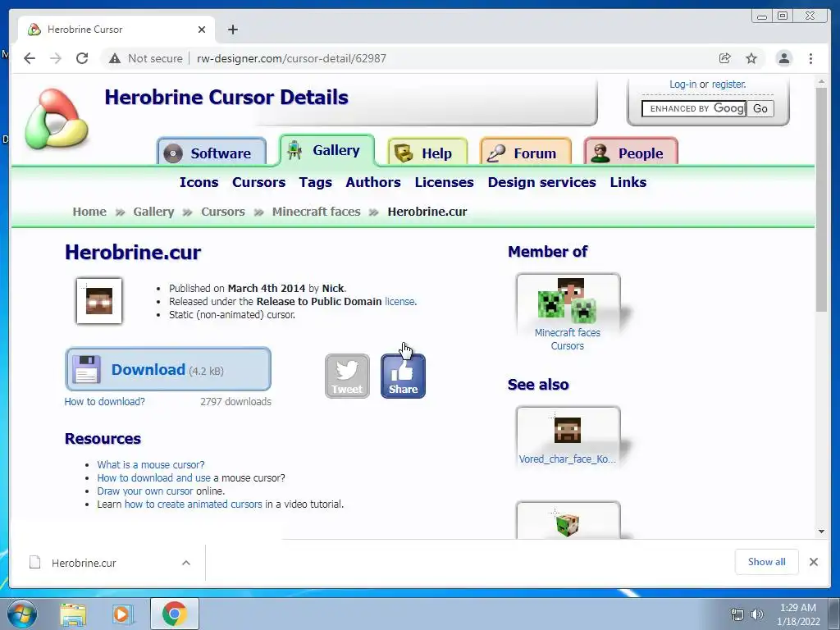This screenshot has height=630, width=840.
Task: Click the volume speaker tray icon
Action: pyautogui.click(x=756, y=614)
